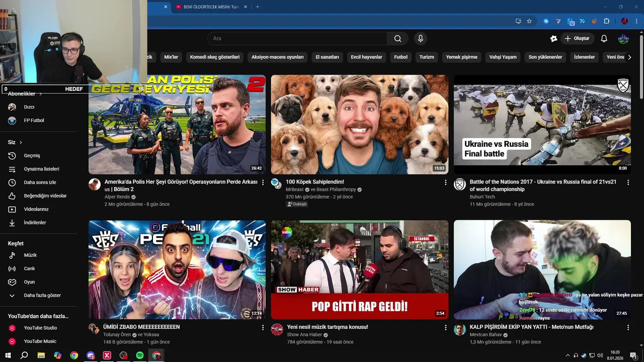Open Windows notification center icon
This screenshot has width=644, height=362.
point(633,355)
